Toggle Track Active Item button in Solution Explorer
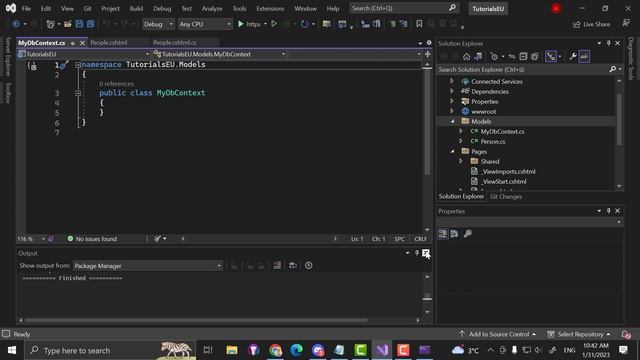The height and width of the screenshot is (360, 640). [551, 56]
